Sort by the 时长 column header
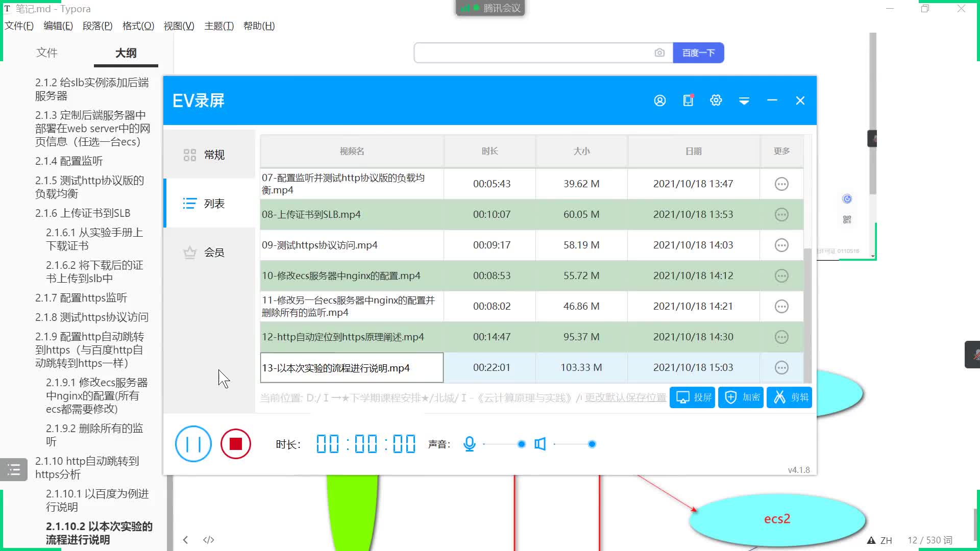Screen dimensions: 980x551 tap(489, 151)
